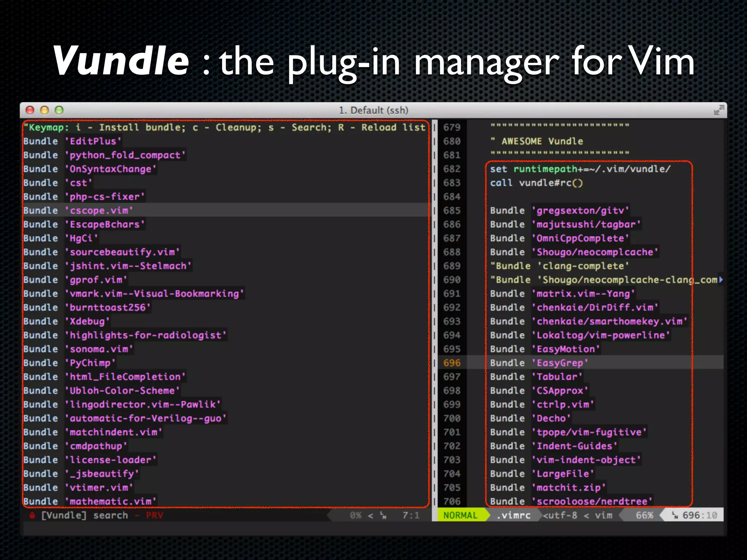Click the blue truncation arrow on line 690

click(x=720, y=280)
